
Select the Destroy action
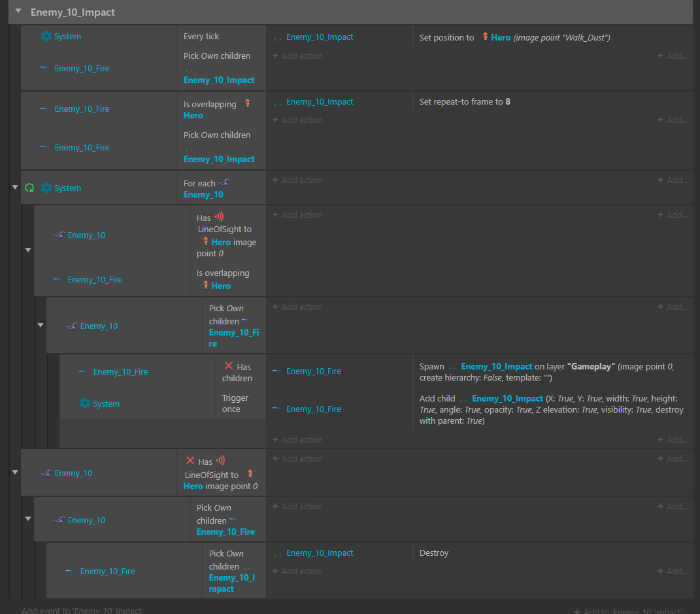pos(434,553)
